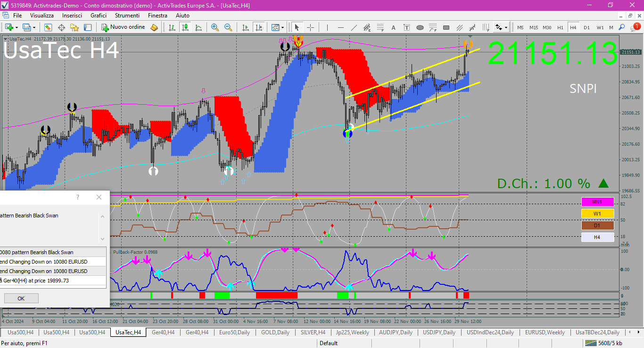Select the crosshair tool

coord(310,27)
